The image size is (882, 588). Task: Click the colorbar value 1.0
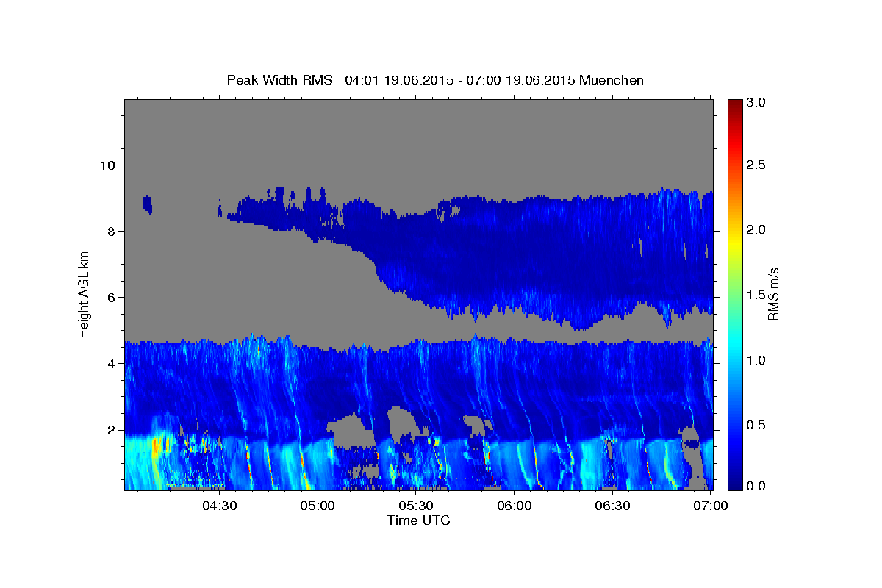tap(757, 360)
